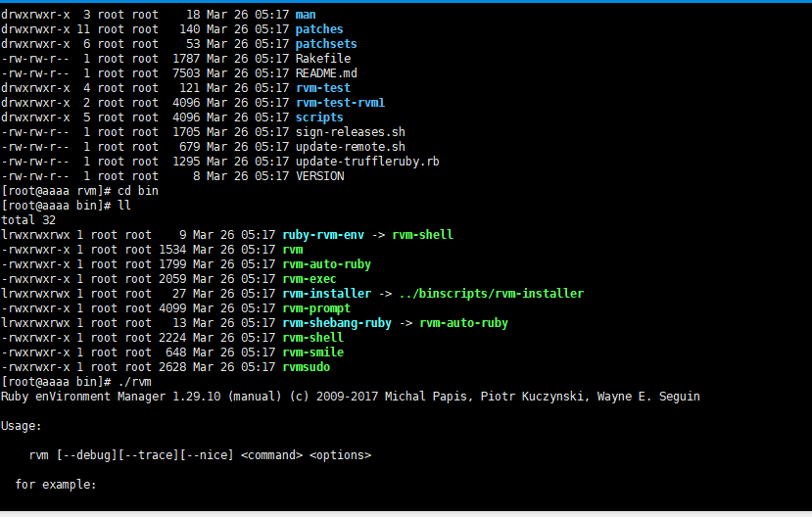Click the 'VERSION' file name
The height and width of the screenshot is (517, 812).
coord(319,176)
